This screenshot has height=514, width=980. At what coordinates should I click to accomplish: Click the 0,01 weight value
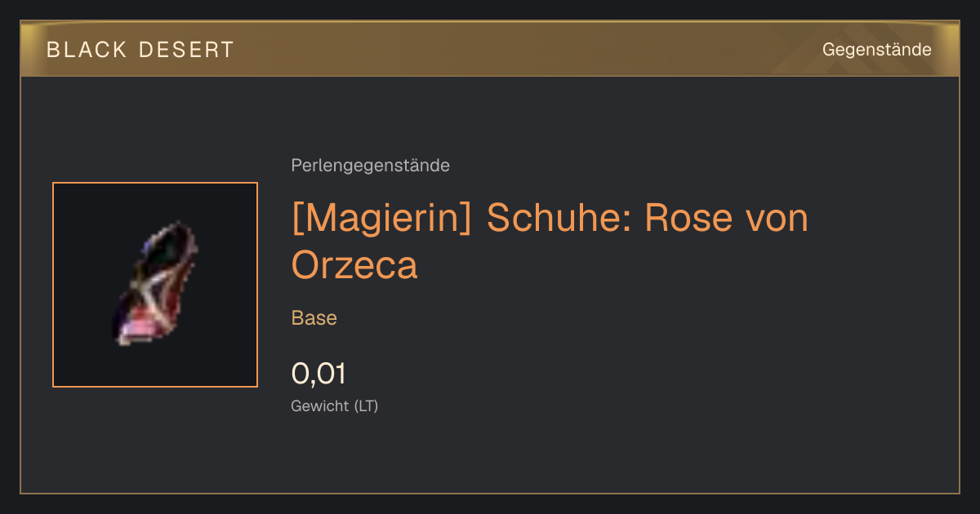click(x=318, y=374)
